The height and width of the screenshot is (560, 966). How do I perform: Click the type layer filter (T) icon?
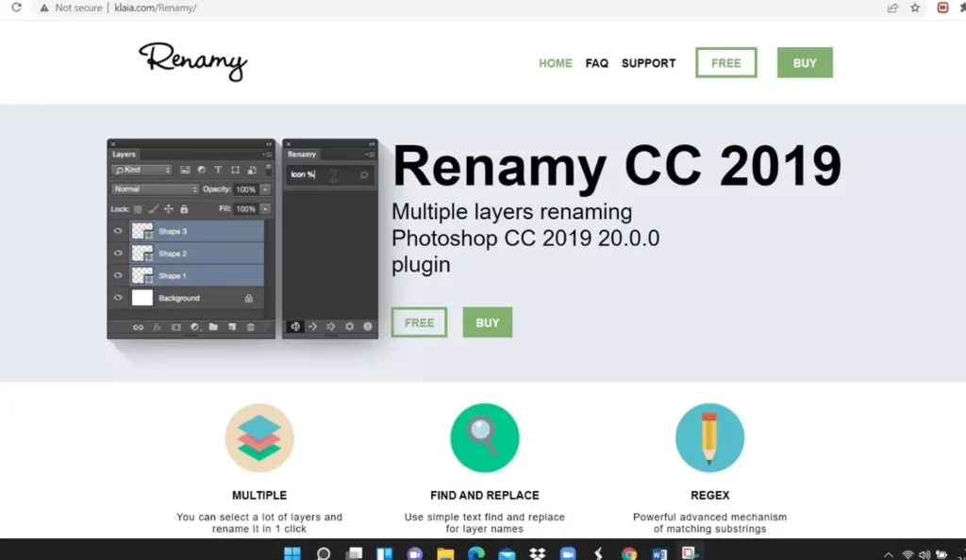point(218,170)
